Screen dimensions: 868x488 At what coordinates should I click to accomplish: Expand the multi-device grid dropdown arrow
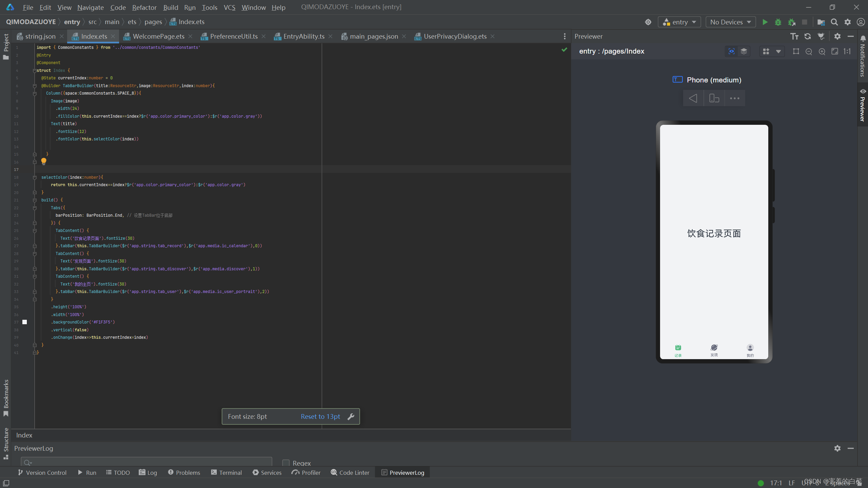tap(778, 51)
